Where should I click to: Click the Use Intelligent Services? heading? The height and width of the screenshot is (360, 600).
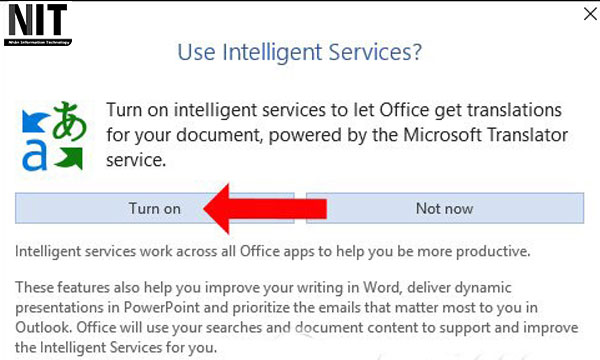click(x=300, y=52)
